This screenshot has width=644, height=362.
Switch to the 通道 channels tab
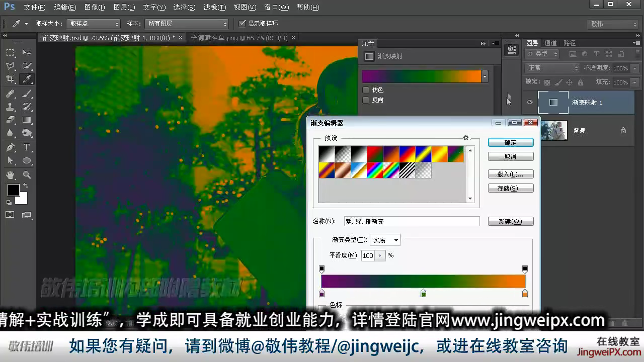click(x=550, y=43)
